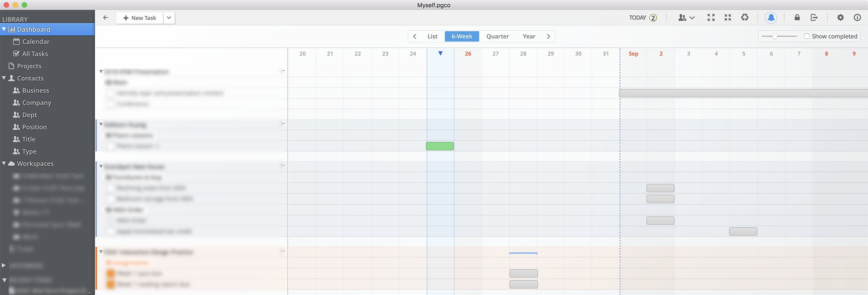Image resolution: width=868 pixels, height=295 pixels.
Task: Open the Dashboard chart icon in Library
Action: pyautogui.click(x=12, y=29)
